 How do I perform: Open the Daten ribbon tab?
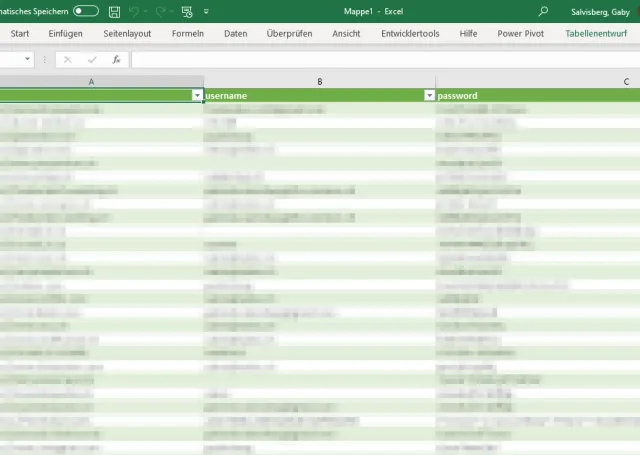(x=235, y=33)
